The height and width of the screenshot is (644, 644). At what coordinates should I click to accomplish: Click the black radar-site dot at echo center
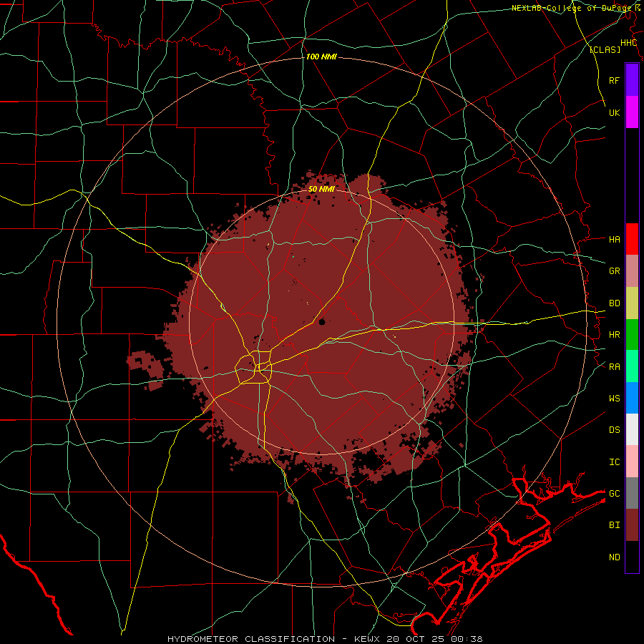click(x=321, y=321)
